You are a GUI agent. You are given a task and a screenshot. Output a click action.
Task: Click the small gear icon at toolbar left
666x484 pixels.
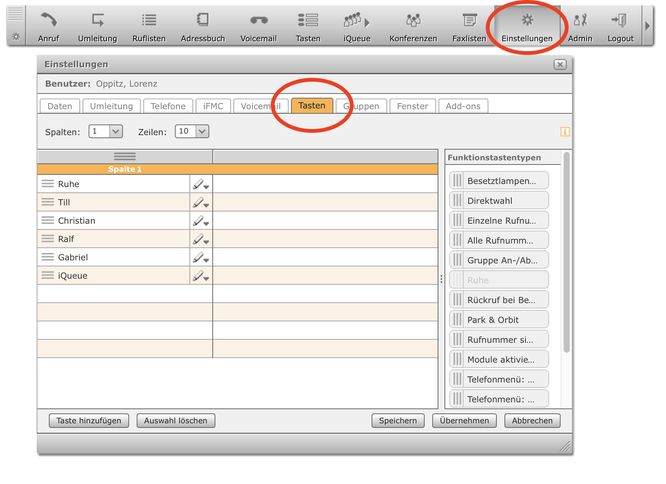16,37
